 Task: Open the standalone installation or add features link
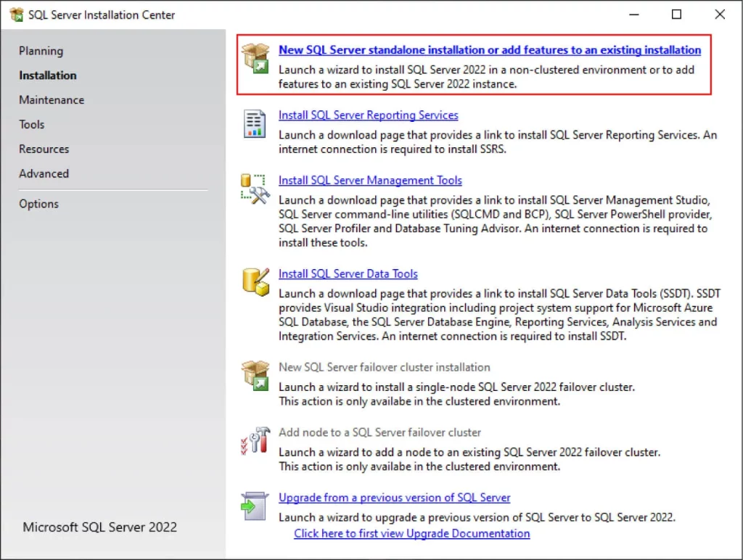tap(489, 49)
